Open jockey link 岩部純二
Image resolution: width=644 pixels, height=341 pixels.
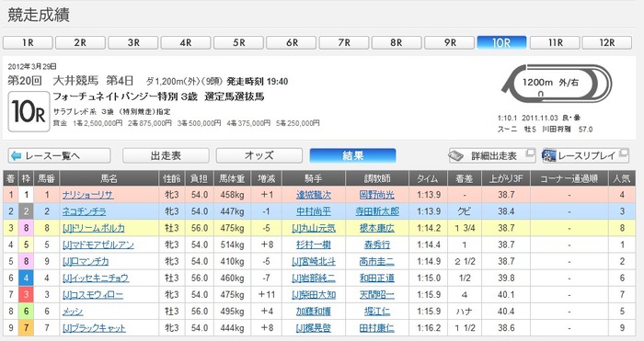tap(314, 278)
